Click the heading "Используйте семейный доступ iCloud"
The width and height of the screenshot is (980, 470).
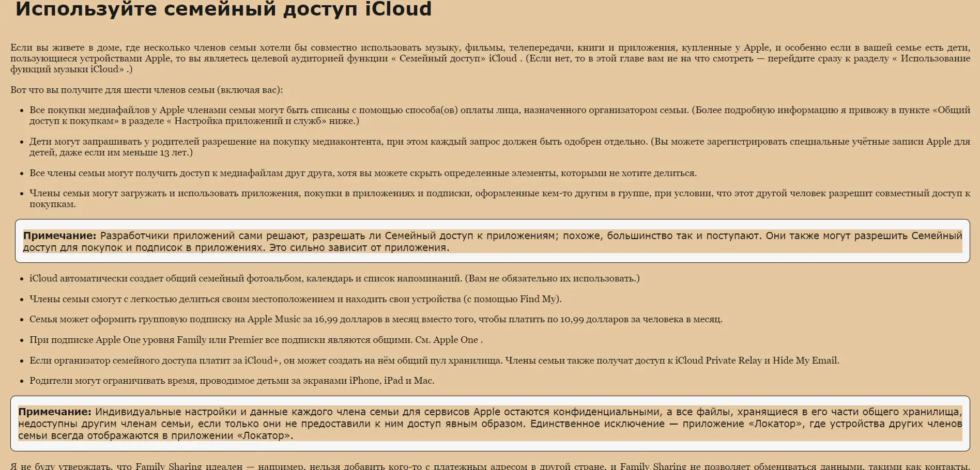pos(223,9)
